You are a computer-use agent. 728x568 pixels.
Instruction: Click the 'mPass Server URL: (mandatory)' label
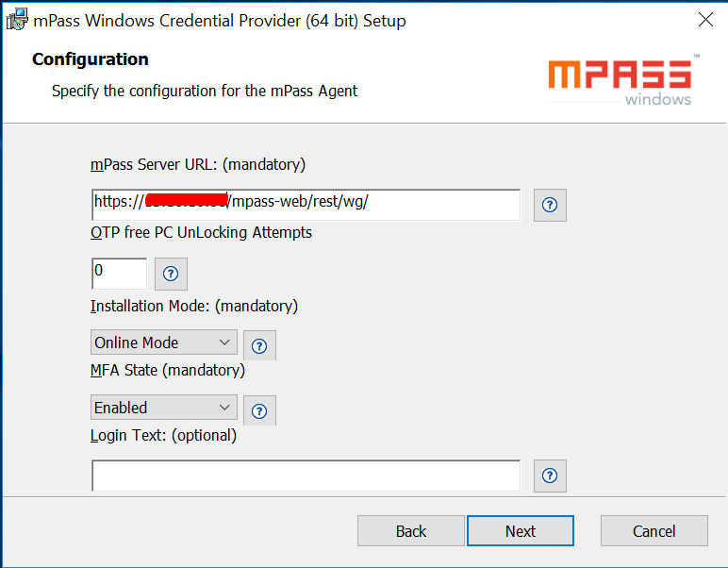[198, 164]
